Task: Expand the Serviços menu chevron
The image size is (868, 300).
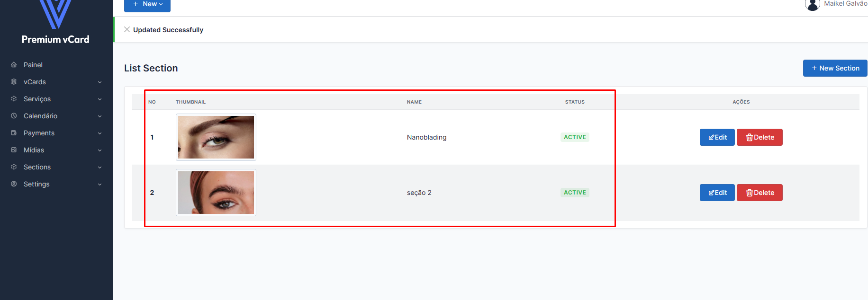Action: coord(99,99)
